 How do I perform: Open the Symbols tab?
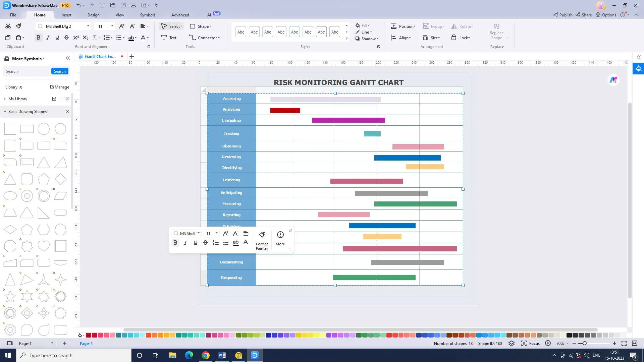(x=148, y=15)
